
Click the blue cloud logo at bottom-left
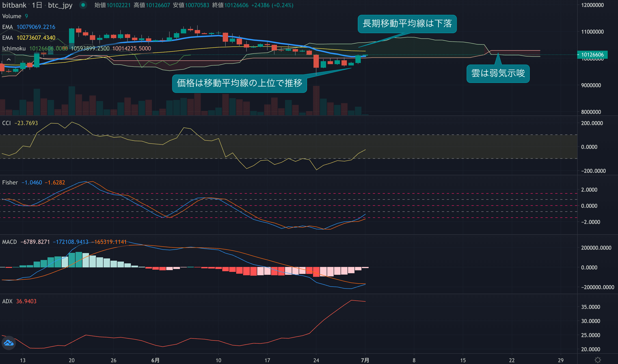(9, 343)
